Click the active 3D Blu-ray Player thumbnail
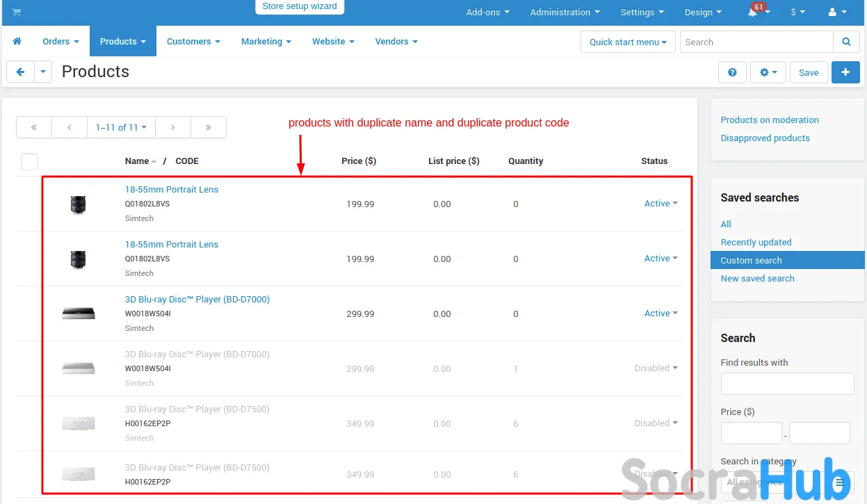867x504 pixels. click(78, 314)
